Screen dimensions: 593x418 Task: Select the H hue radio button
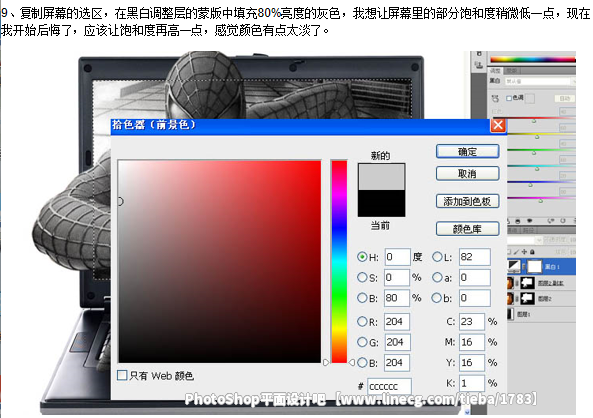(x=362, y=257)
